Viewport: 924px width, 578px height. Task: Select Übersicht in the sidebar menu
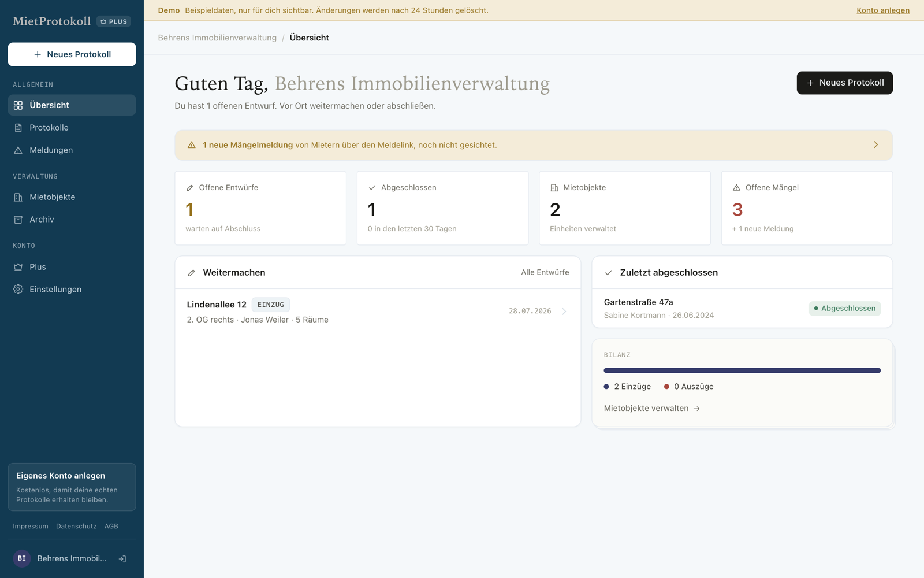[x=72, y=105]
